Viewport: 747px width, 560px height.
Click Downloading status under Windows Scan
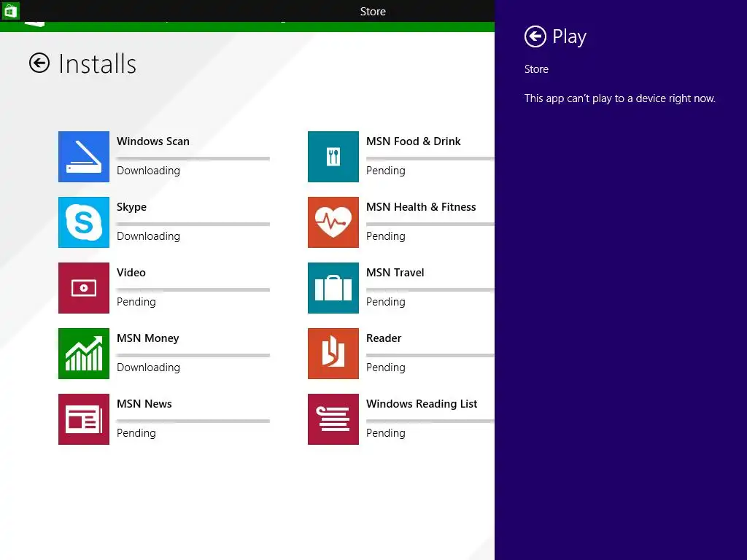tap(148, 171)
